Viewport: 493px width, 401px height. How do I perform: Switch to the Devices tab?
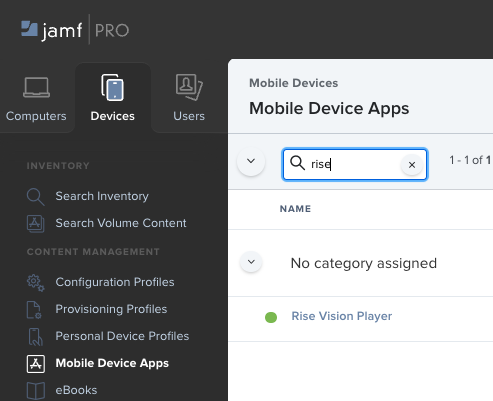point(113,98)
